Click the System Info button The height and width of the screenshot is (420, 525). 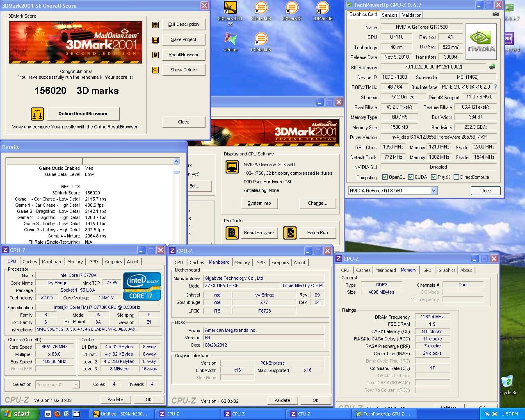click(x=259, y=203)
